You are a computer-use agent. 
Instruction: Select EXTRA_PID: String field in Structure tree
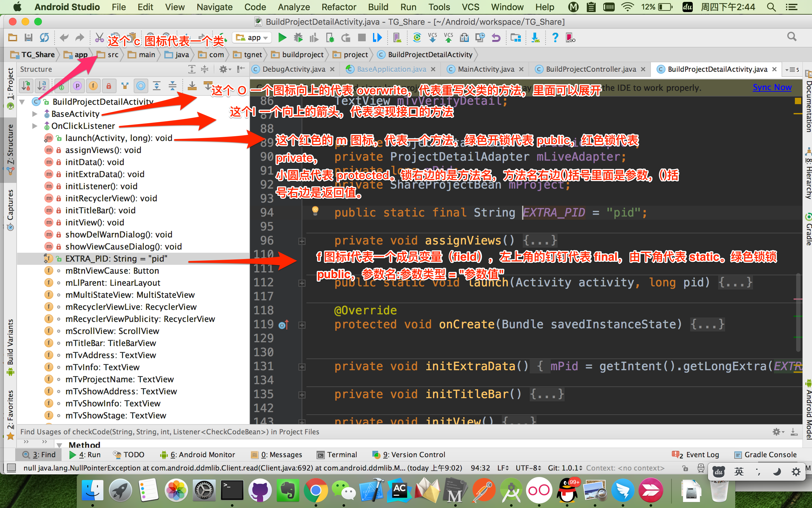134,258
